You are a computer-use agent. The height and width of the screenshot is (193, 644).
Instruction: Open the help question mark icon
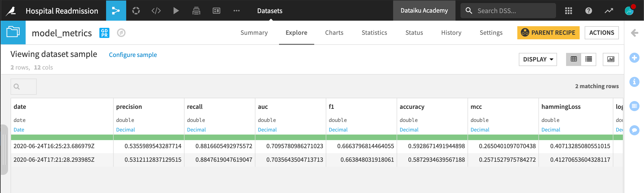coord(589,11)
